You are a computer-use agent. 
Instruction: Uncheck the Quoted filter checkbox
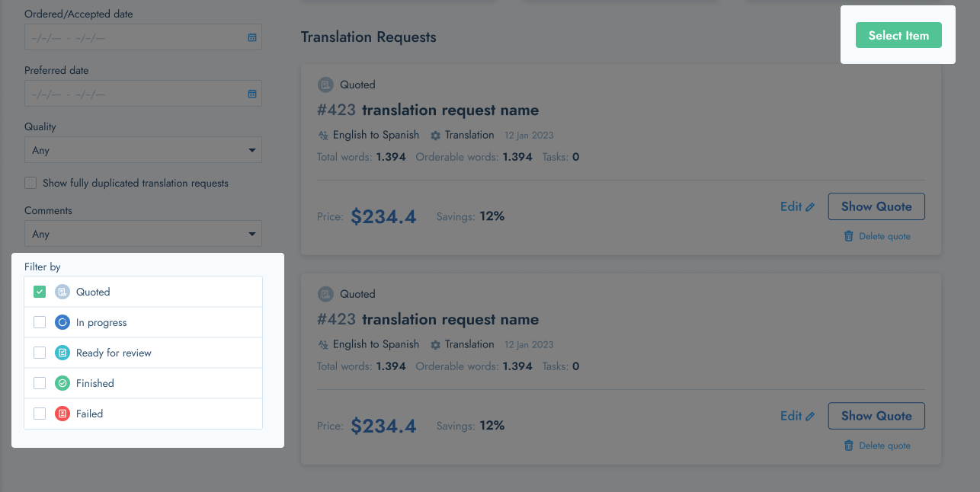click(x=40, y=292)
